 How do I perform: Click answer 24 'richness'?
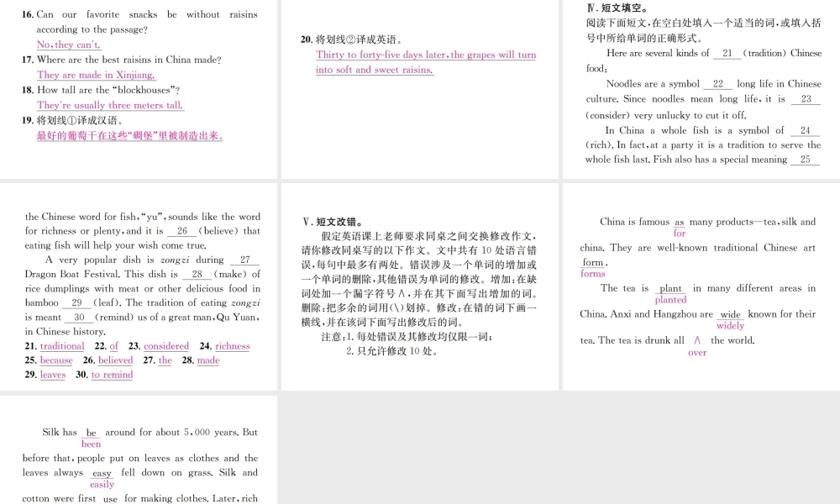pyautogui.click(x=232, y=346)
